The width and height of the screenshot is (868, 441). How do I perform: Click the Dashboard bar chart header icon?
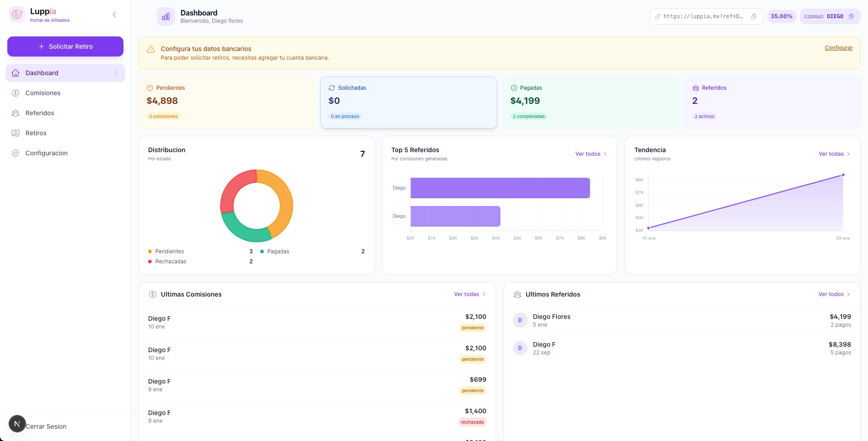pos(166,16)
